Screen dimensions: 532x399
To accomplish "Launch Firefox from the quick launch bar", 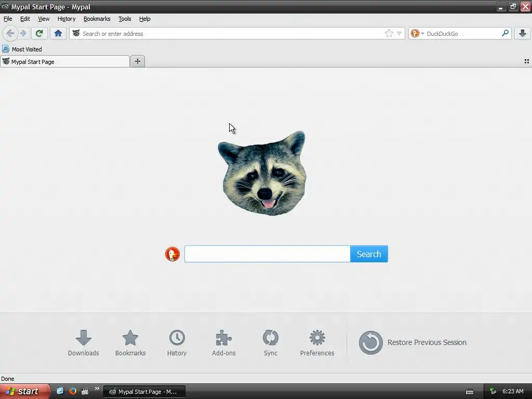I will pyautogui.click(x=73, y=391).
